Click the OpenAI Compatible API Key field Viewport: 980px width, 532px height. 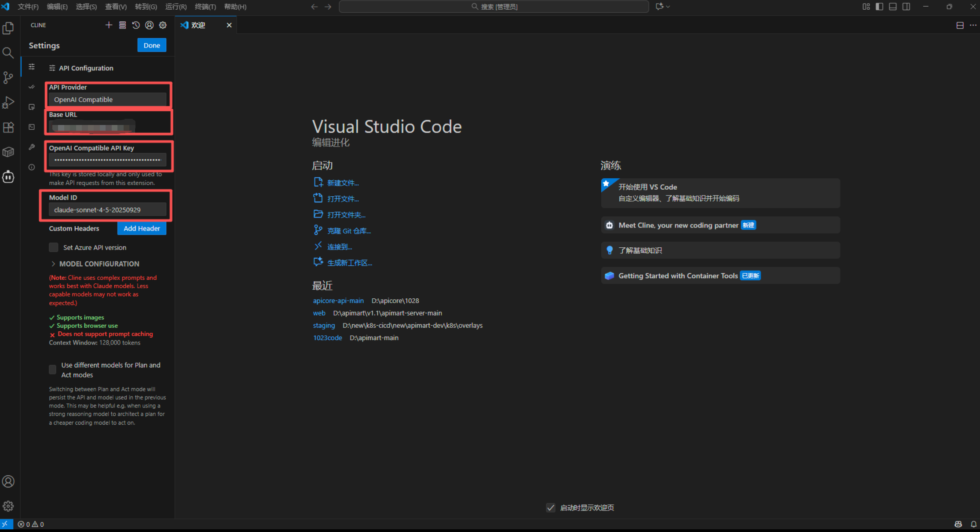pyautogui.click(x=108, y=160)
